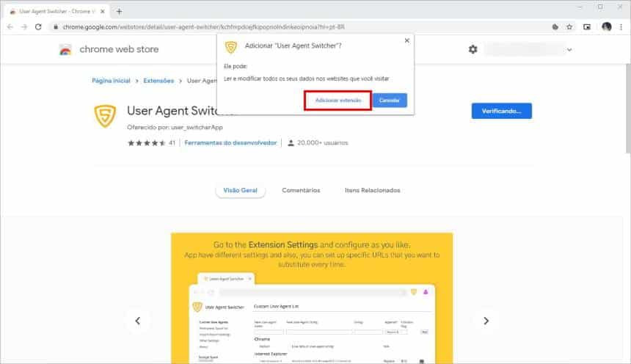
Task: Open a new tab with plus button
Action: [x=119, y=11]
